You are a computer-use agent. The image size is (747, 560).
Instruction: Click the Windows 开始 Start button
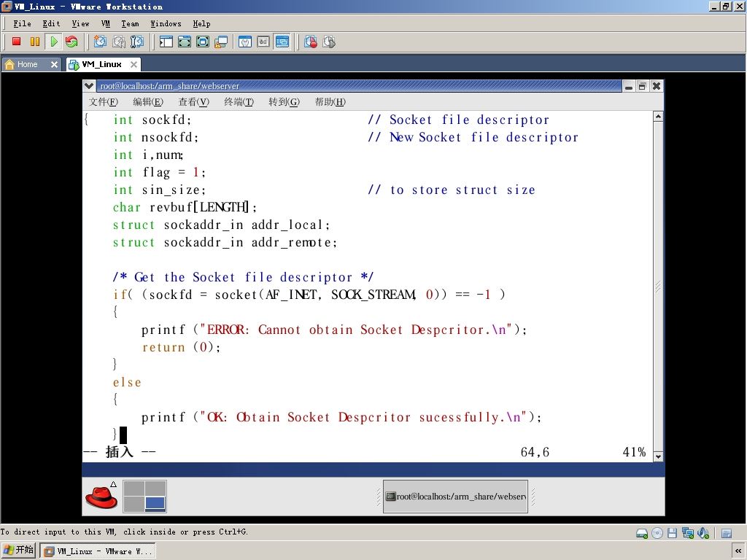point(18,551)
